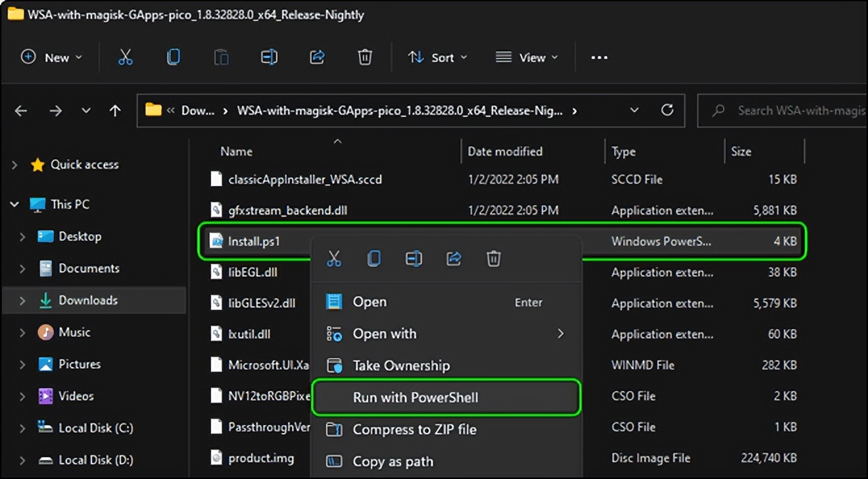Click the Copy icon in the top toolbar
The height and width of the screenshot is (479, 868).
pos(173,57)
